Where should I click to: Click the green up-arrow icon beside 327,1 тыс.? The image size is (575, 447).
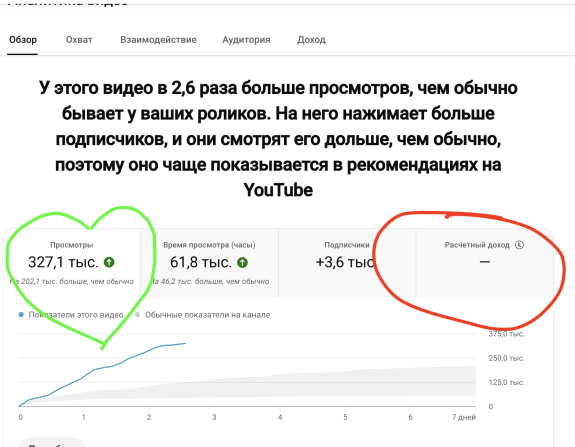click(109, 262)
